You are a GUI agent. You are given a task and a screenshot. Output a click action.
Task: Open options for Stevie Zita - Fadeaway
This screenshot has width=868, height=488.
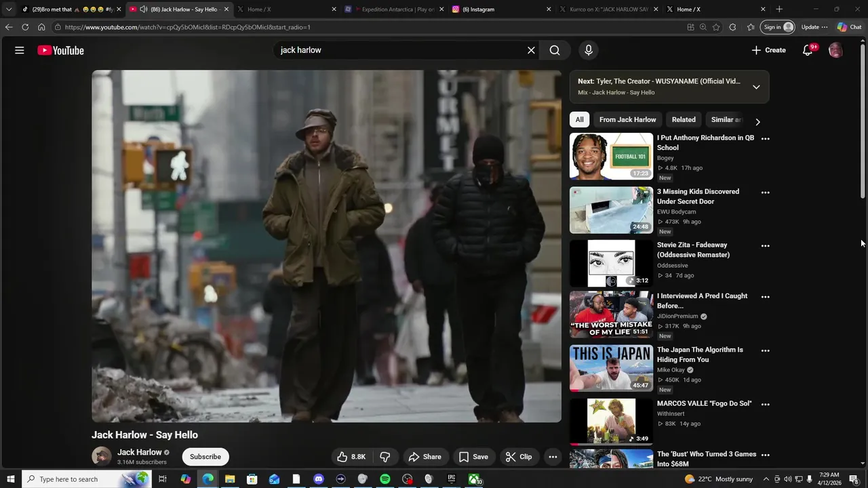[766, 246]
